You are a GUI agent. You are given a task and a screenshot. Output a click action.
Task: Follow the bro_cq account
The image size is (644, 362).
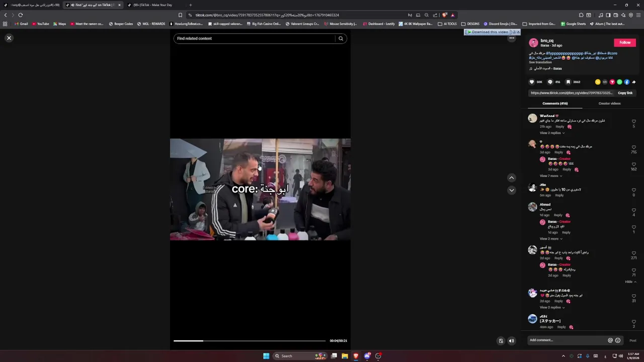pyautogui.click(x=625, y=43)
